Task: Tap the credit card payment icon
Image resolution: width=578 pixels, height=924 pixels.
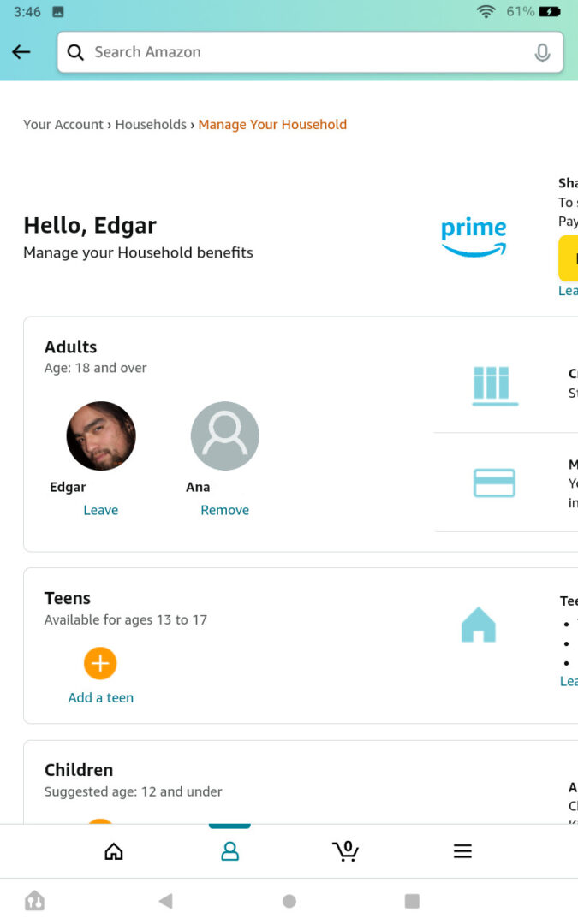Action: (495, 483)
